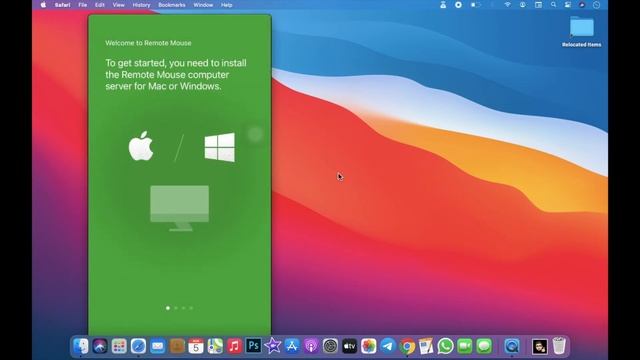The image size is (640, 360).
Task: Open the Safari menu
Action: [62, 5]
